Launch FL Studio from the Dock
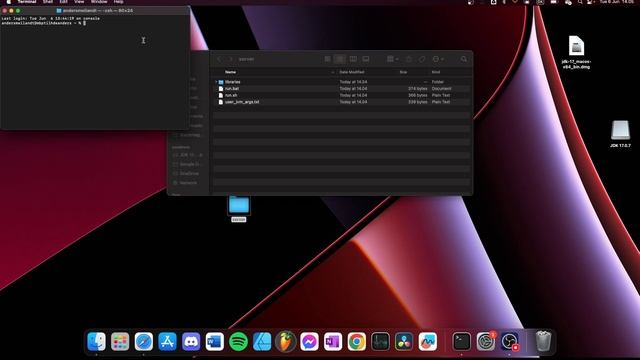640x360 pixels. [286, 342]
